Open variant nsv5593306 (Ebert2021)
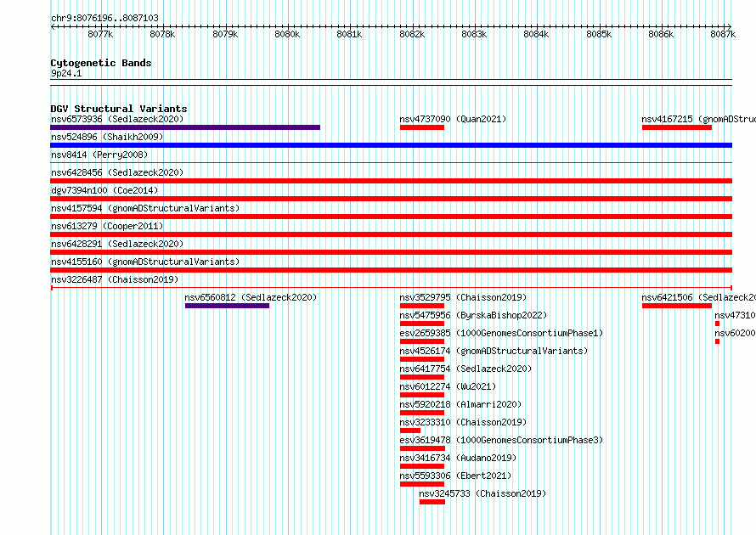756x535 pixels. (455, 476)
